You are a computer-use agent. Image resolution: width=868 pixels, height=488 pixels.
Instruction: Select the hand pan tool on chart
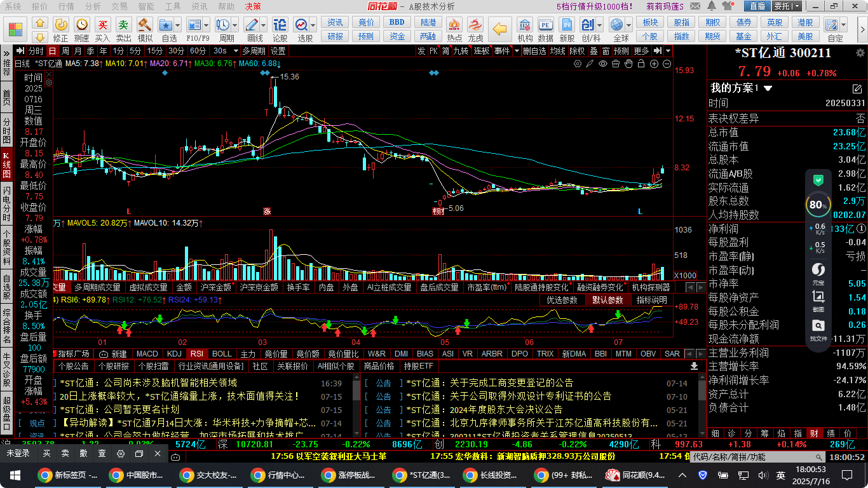coord(628,64)
